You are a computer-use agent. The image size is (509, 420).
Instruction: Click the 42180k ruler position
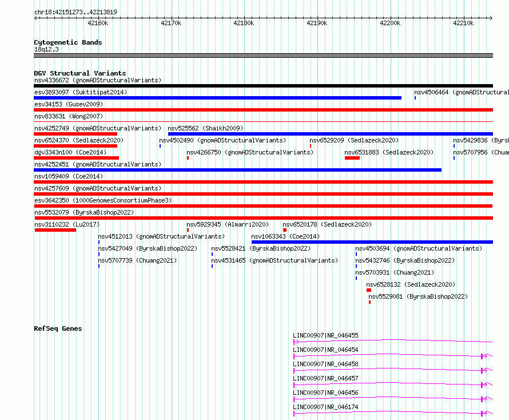click(x=244, y=23)
